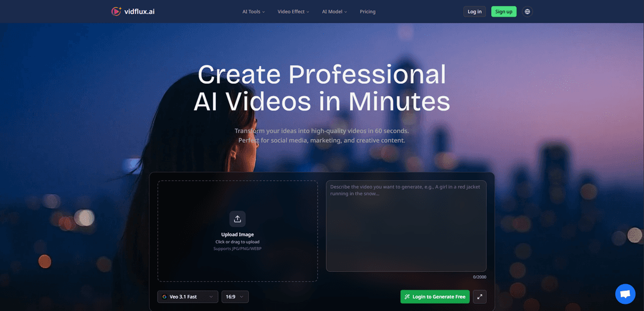Click the green Sign up button
644x311 pixels.
click(x=503, y=11)
